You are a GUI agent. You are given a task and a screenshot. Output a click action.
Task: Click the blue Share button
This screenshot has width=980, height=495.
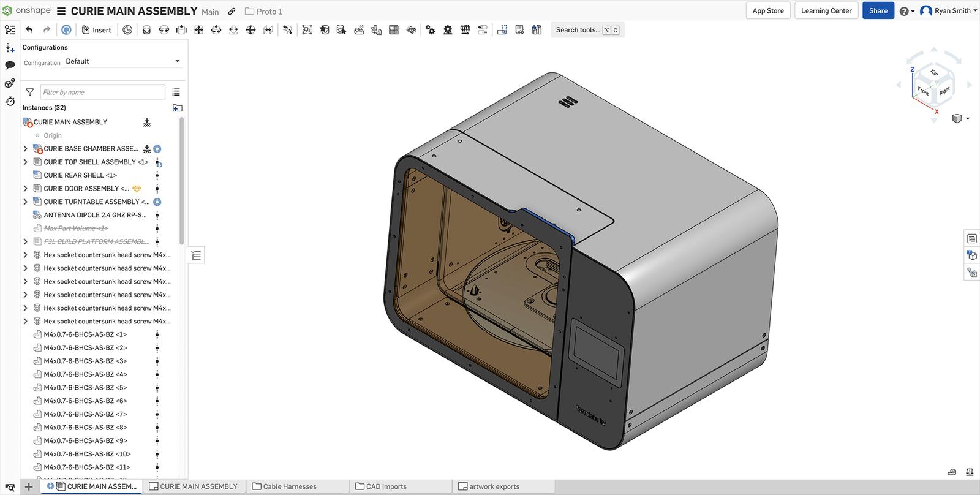click(x=878, y=10)
